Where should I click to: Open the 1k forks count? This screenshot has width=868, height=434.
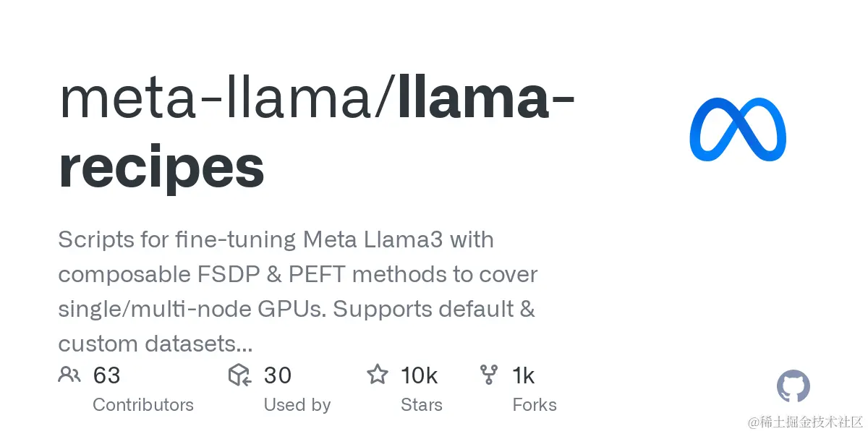click(x=523, y=375)
